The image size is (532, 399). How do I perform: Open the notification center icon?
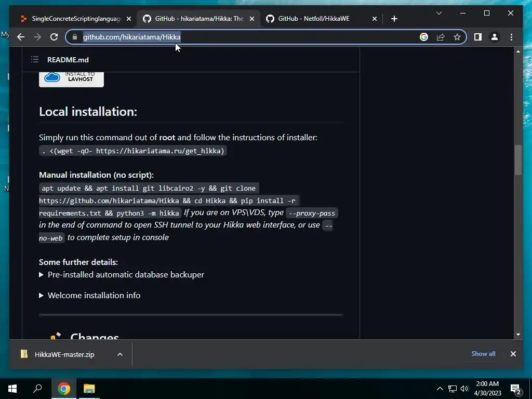(x=516, y=389)
